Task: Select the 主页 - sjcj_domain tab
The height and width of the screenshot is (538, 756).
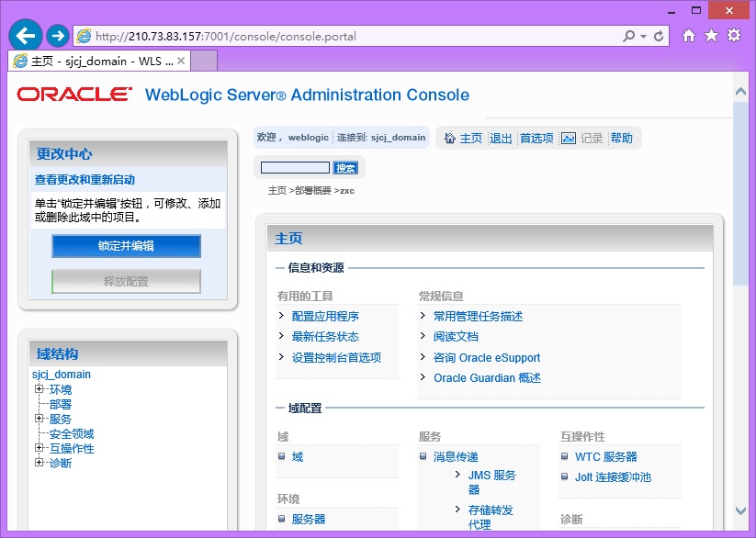Action: [x=99, y=62]
